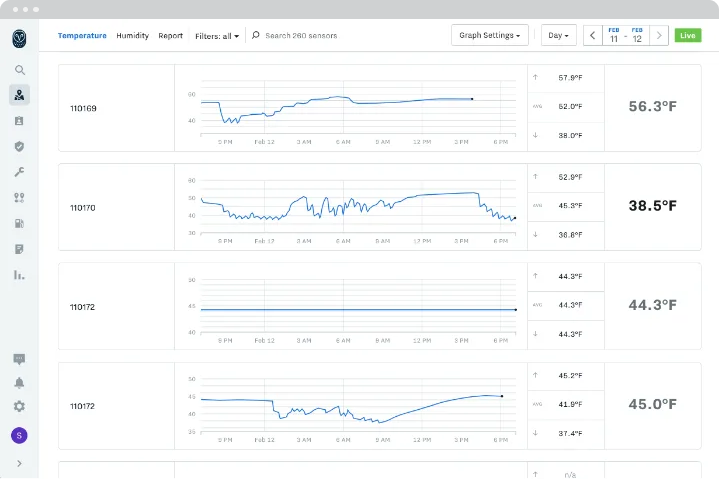Open the bar chart reports icon
This screenshot has width=719, height=479.
pyautogui.click(x=19, y=274)
